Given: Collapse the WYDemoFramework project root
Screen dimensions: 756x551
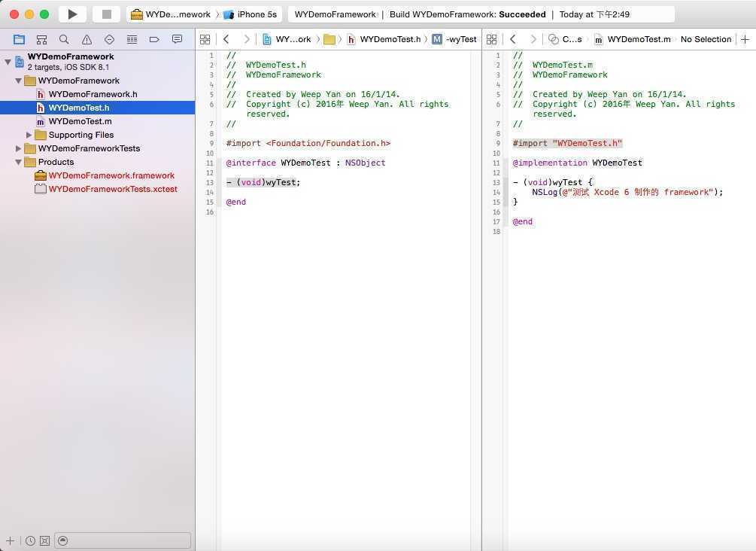Looking at the screenshot, I should click(8, 62).
